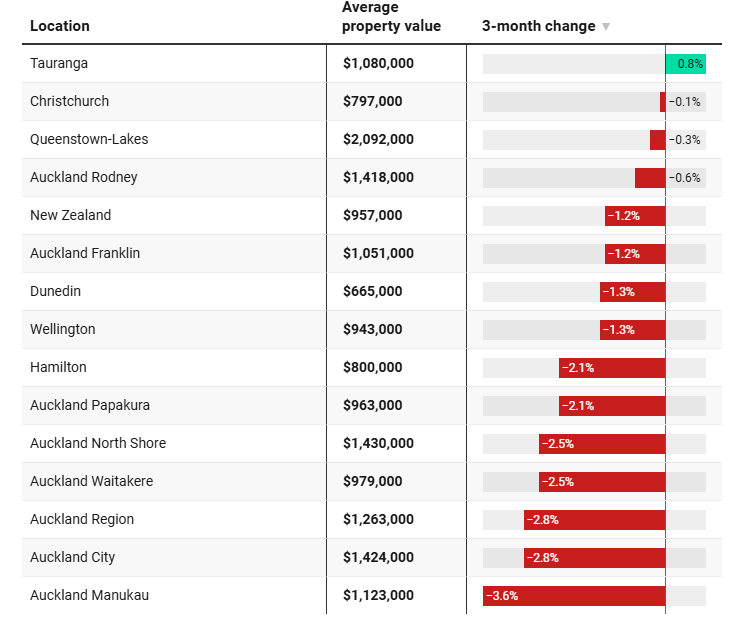Screen dimensions: 736x619
Task: Click the Dunedin location name
Action: (56, 291)
